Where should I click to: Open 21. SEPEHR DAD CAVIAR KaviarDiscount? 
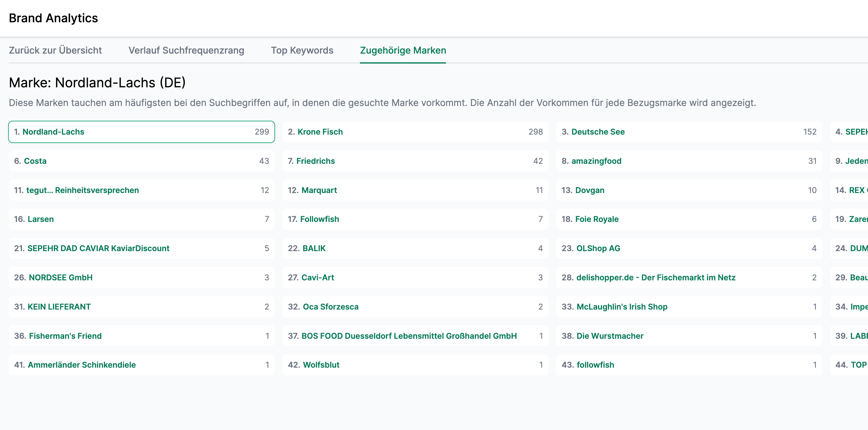pos(141,248)
